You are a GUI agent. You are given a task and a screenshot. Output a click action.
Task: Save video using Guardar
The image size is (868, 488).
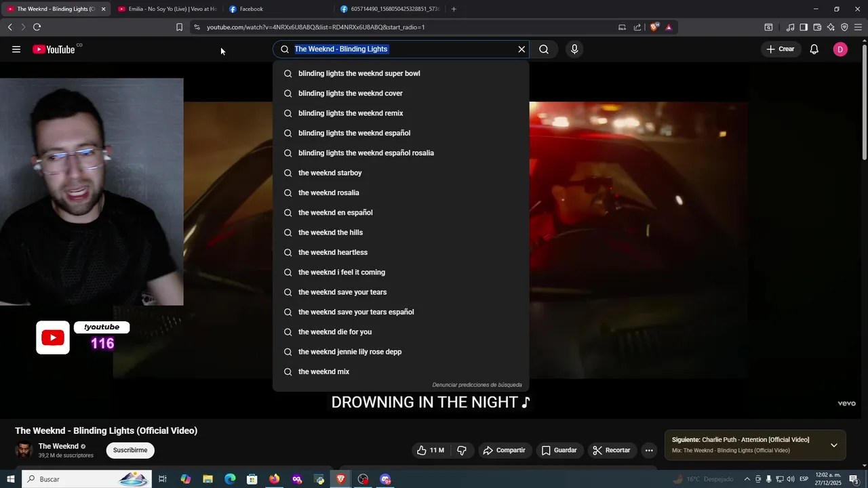pyautogui.click(x=559, y=450)
